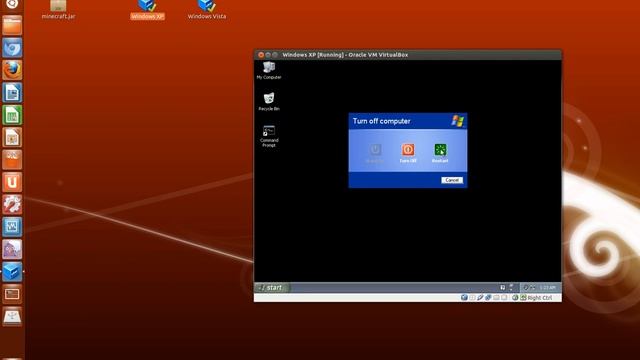Click the network adapter icon in VirtualBox status bar
The width and height of the screenshot is (640, 360).
[x=488, y=298]
